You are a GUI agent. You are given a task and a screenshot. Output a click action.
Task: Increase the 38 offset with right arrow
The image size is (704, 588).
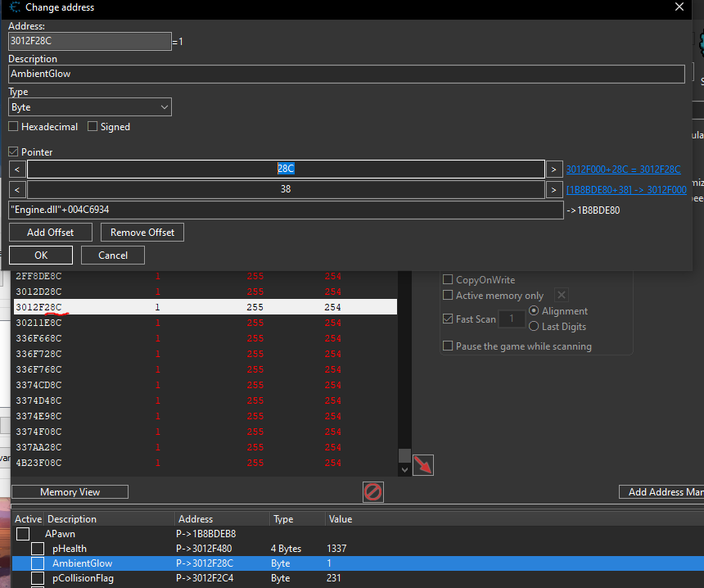(x=554, y=189)
